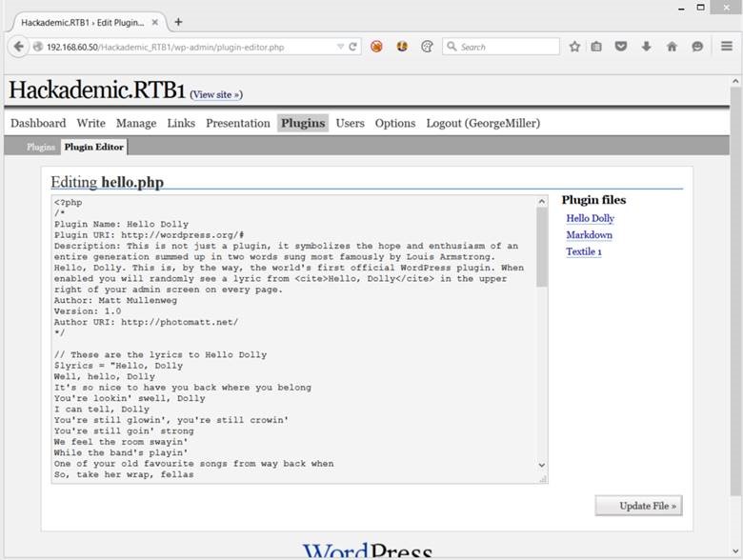Click code editor scrollbar down arrow
Screen dimensions: 743x560
coord(542,465)
